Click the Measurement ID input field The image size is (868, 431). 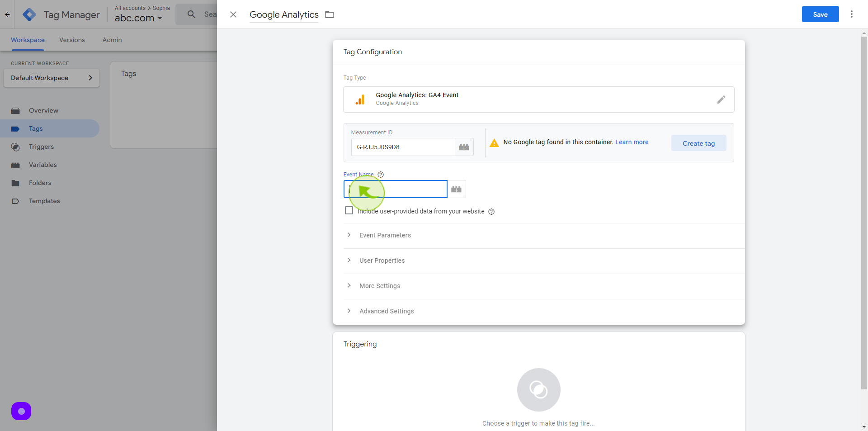coord(403,147)
